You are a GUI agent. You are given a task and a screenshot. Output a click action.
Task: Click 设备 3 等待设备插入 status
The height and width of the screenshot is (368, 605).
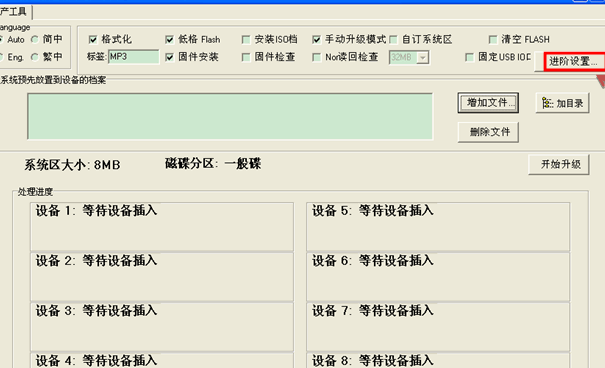point(96,311)
